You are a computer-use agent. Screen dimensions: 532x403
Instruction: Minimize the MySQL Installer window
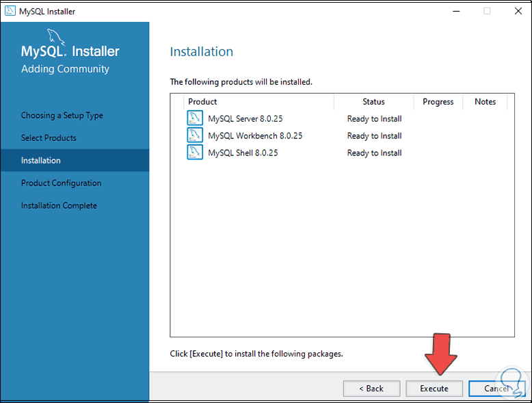(456, 11)
